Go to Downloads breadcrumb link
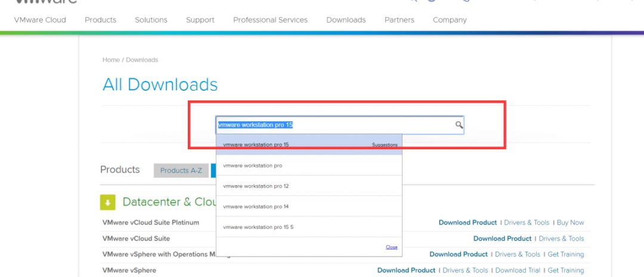The height and width of the screenshot is (277, 644). [142, 60]
